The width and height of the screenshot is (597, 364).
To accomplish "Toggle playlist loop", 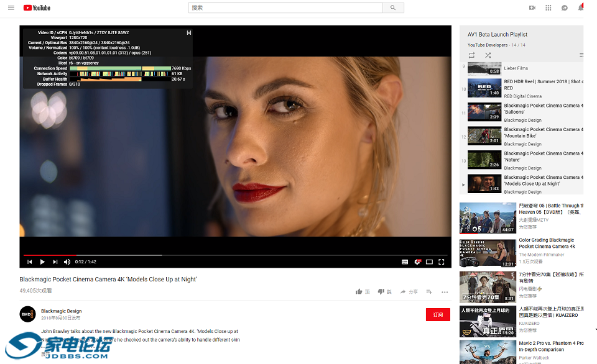I will (x=472, y=55).
